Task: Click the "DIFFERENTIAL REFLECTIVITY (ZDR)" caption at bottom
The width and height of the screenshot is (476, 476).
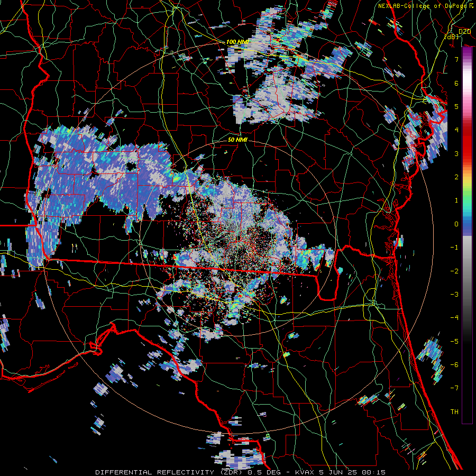Action: 169,472
